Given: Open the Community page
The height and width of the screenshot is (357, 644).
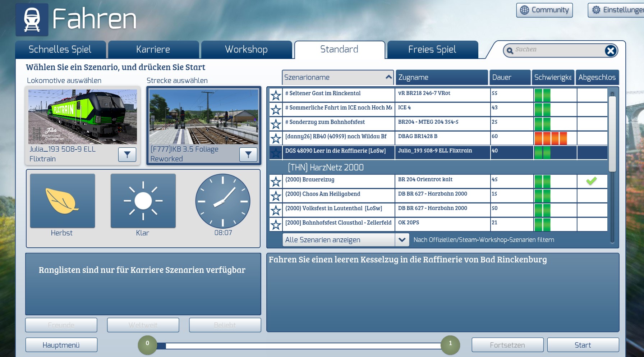Looking at the screenshot, I should 544,10.
